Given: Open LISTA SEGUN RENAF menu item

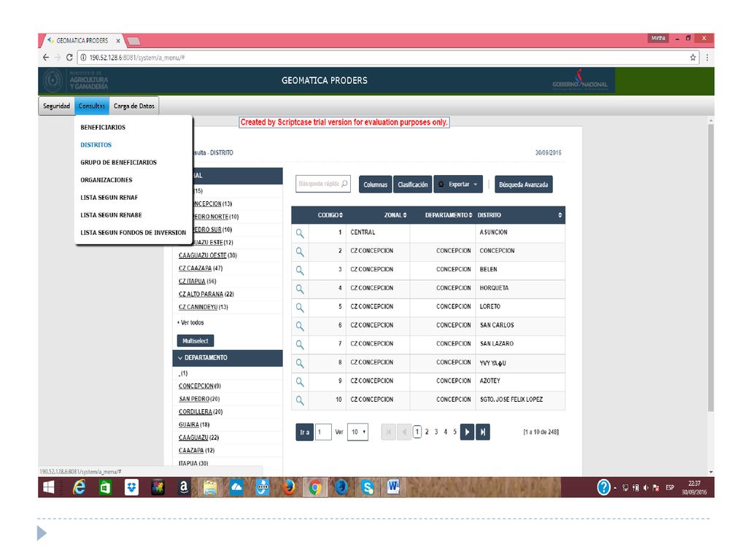Looking at the screenshot, I should 109,198.
